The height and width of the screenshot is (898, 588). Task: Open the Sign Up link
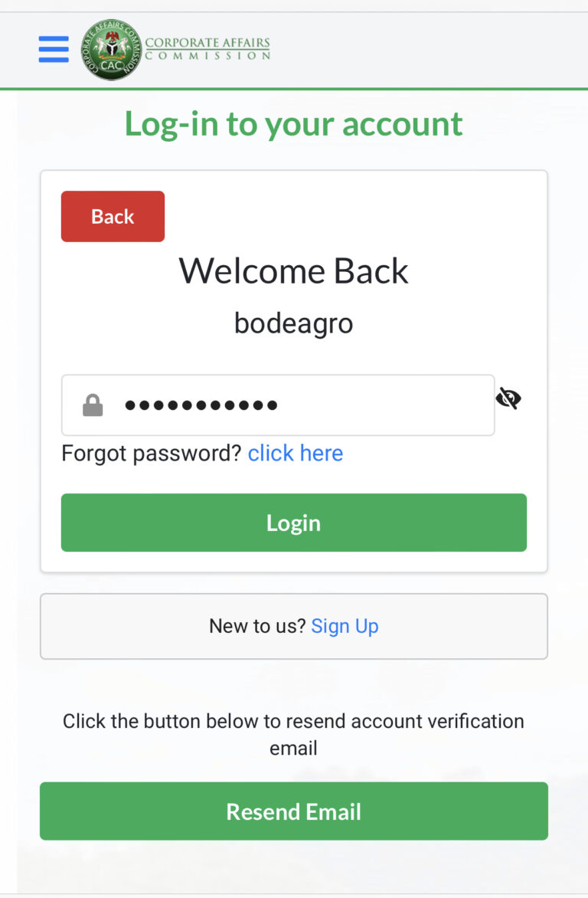pyautogui.click(x=345, y=627)
